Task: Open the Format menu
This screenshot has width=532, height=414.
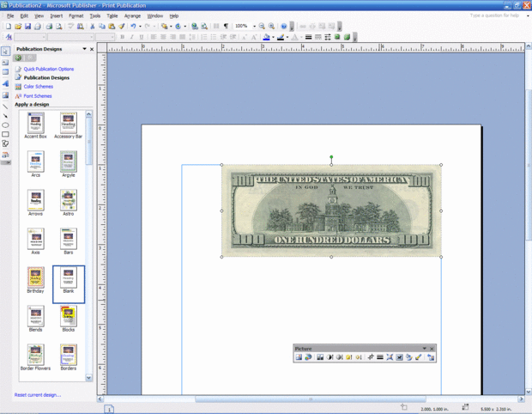Action: click(76, 16)
